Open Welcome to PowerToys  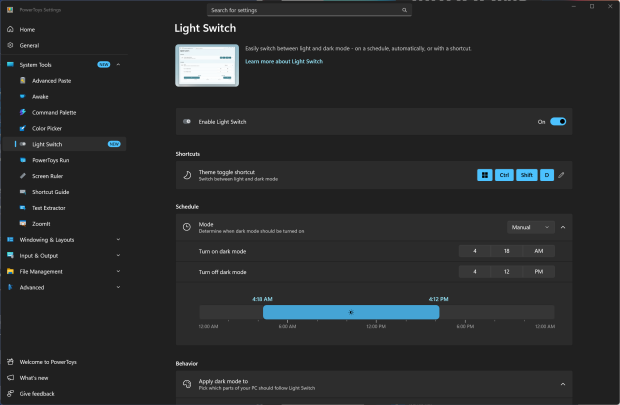tap(63, 362)
